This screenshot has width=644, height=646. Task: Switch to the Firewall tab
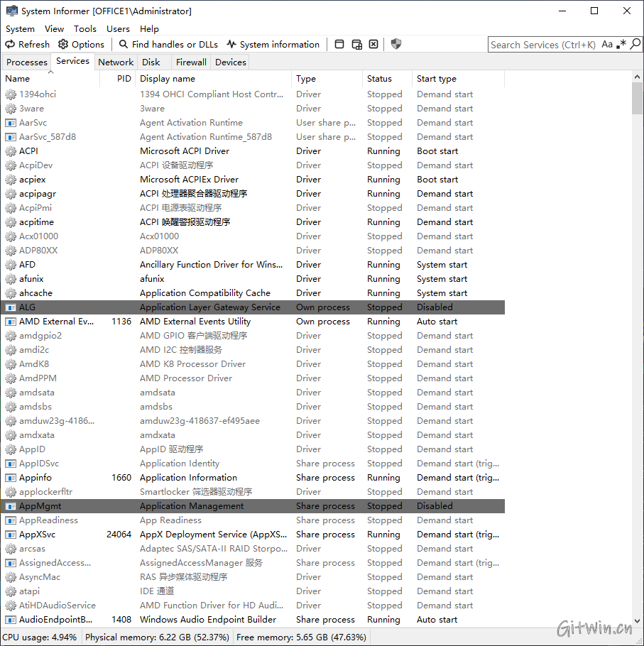click(x=191, y=62)
